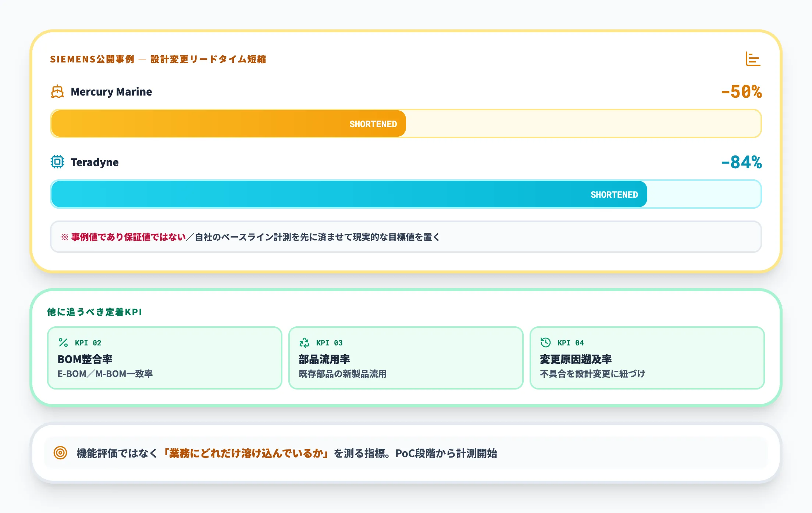
Task: Open the 部品流用率 KPI card
Action: (406, 358)
